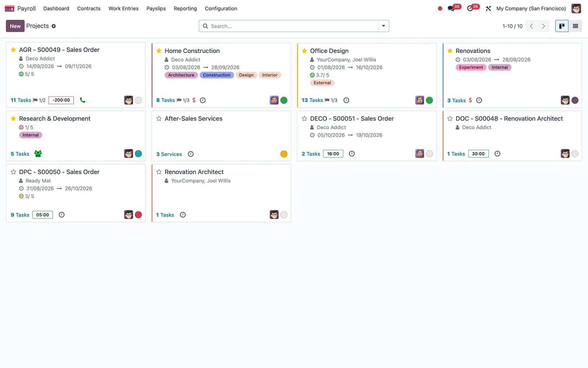Click the clock icon on DOC - S00048 card
The height and width of the screenshot is (368, 588).
[x=497, y=153]
